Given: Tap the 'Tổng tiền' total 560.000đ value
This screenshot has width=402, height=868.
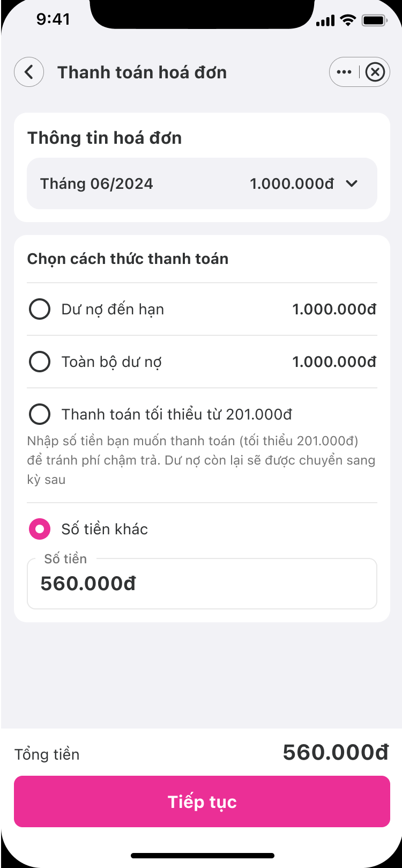Looking at the screenshot, I should [x=336, y=753].
